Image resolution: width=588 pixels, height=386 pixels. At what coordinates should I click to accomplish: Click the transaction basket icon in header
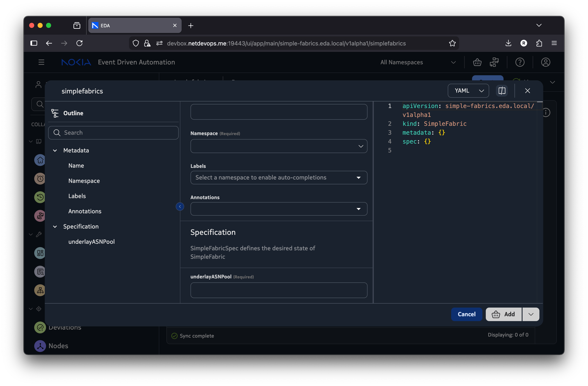[477, 62]
